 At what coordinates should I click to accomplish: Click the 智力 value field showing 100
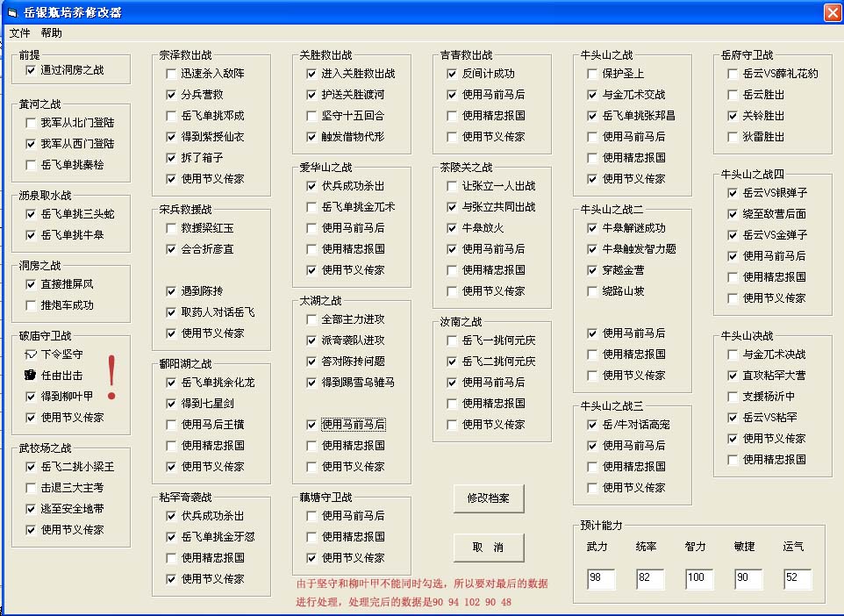point(699,579)
